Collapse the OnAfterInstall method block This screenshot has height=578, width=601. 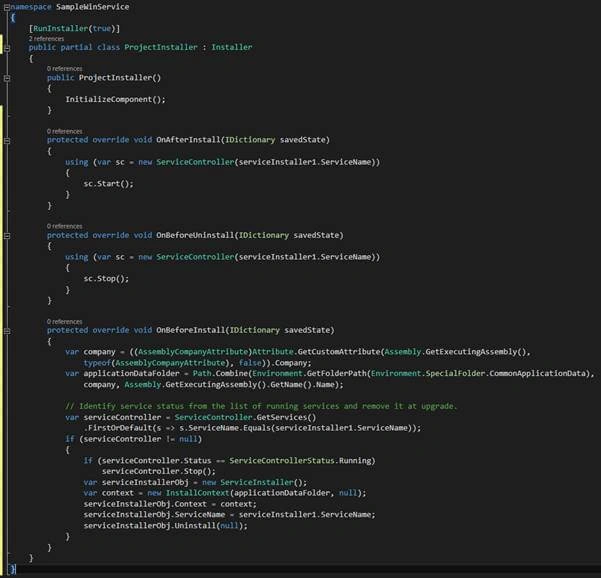[x=7, y=141]
